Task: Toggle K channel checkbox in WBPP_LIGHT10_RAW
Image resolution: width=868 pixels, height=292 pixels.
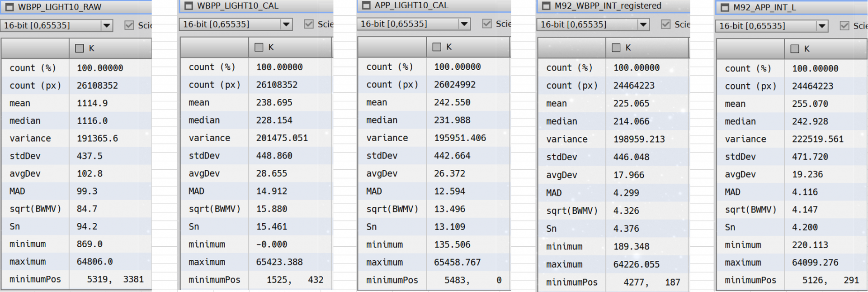Action: tap(80, 48)
